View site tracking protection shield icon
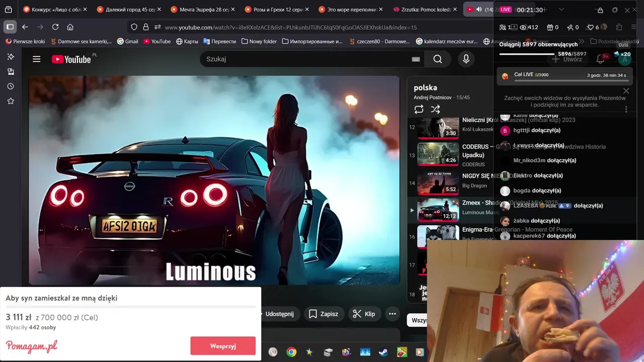This screenshot has width=644, height=362. 134,27
